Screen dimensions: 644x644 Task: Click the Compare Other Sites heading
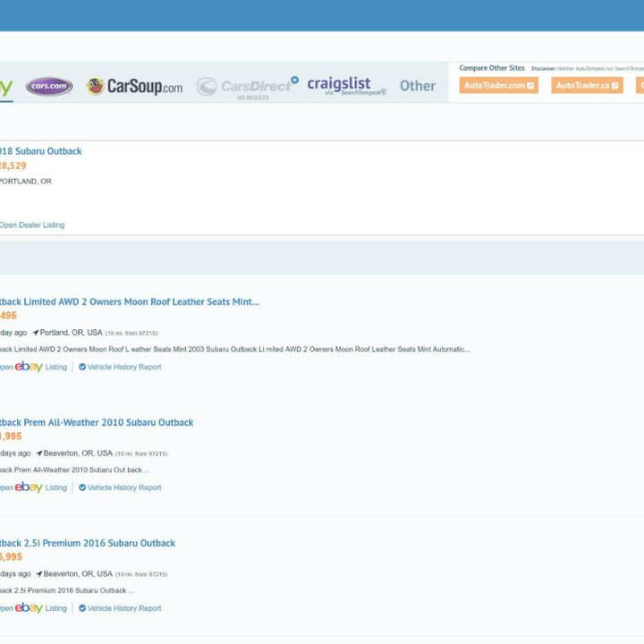pyautogui.click(x=492, y=68)
